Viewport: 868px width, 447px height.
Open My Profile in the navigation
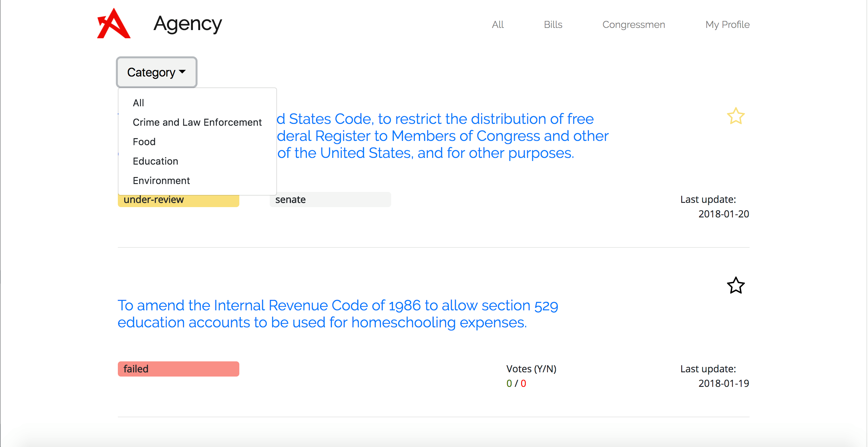tap(727, 25)
